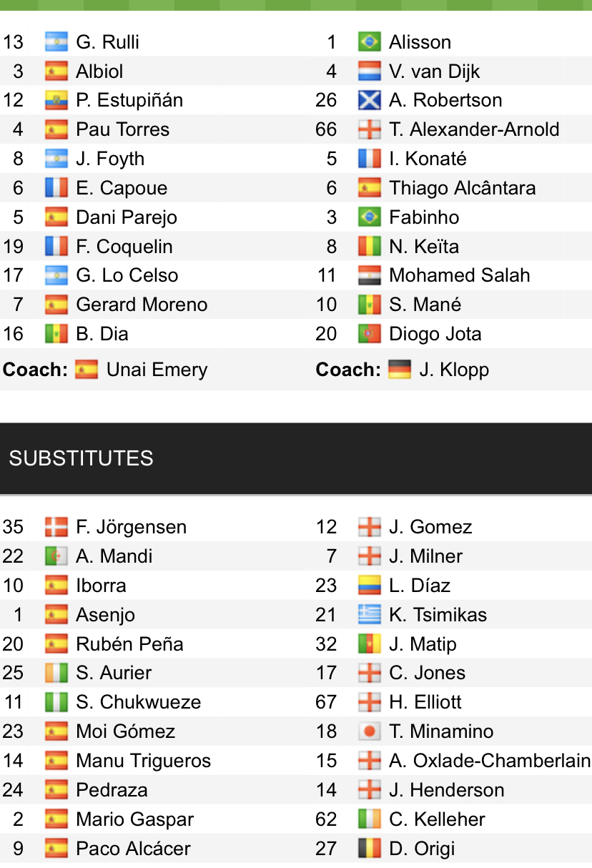Click the Colombia flag next to L. Díaz

point(369,586)
